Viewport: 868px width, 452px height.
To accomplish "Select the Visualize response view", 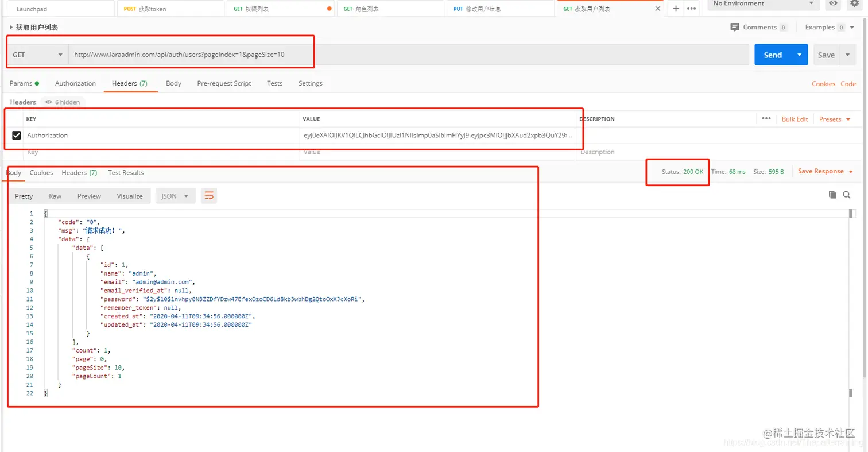I will tap(130, 196).
